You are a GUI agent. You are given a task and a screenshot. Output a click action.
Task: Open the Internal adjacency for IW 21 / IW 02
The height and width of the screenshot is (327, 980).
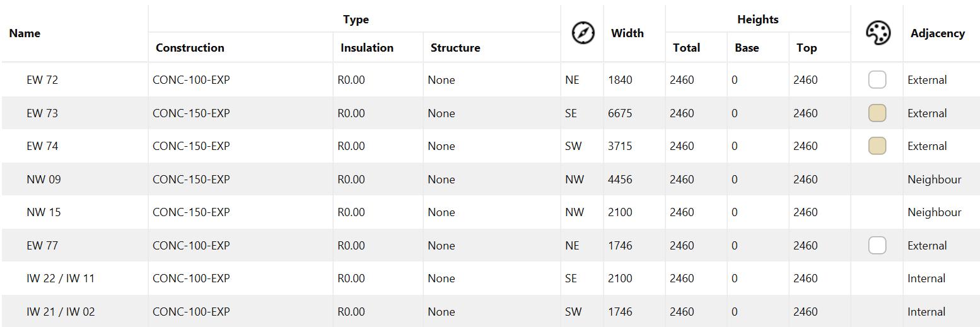click(926, 312)
